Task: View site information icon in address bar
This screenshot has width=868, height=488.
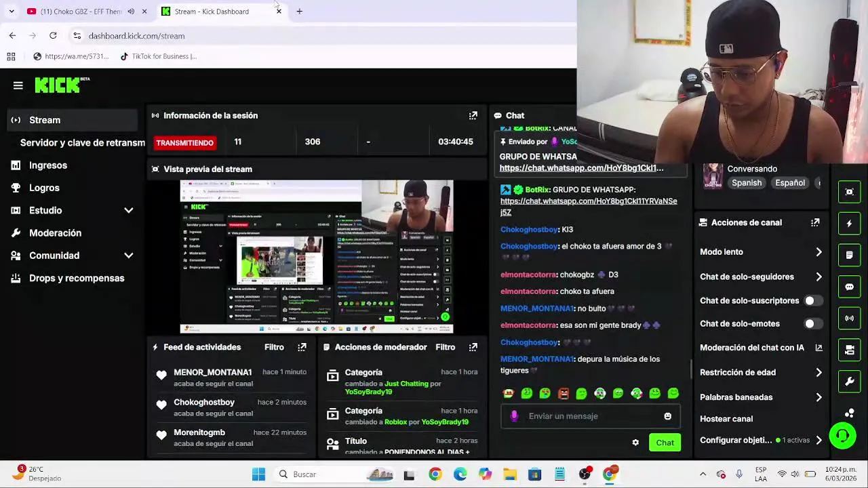Action: tap(77, 36)
